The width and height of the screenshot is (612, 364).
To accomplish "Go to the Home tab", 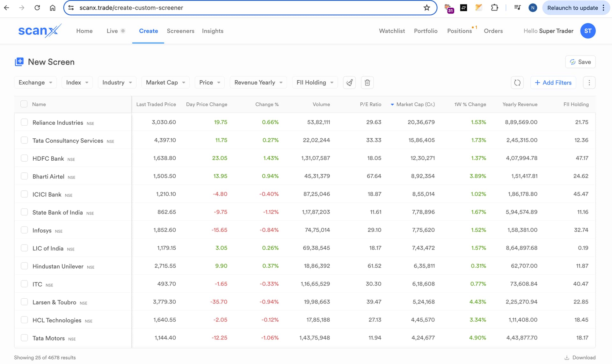I will 84,31.
